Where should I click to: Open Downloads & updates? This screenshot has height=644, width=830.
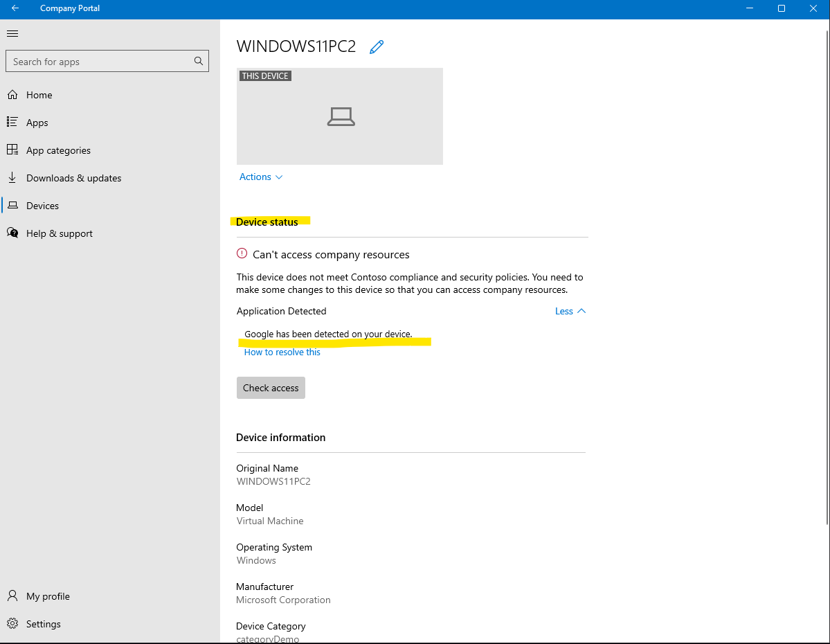tap(73, 178)
